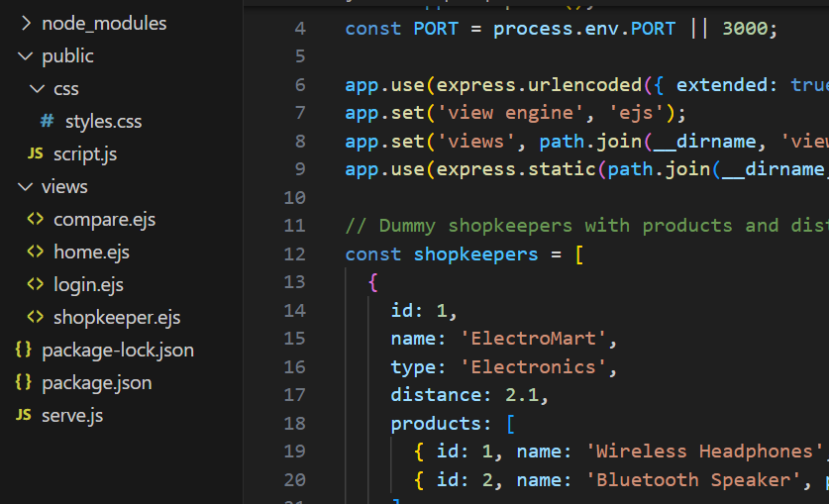The height and width of the screenshot is (504, 829).
Task: Click the JS icon beside serve.js
Action: point(23,415)
